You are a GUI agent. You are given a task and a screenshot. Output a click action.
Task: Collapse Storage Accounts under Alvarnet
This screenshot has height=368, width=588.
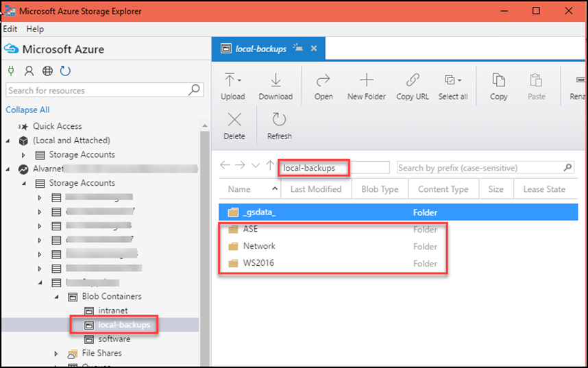coord(23,184)
